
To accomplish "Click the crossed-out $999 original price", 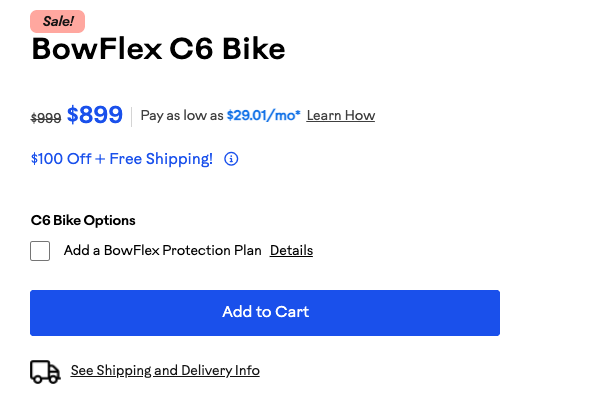I will pyautogui.click(x=46, y=118).
